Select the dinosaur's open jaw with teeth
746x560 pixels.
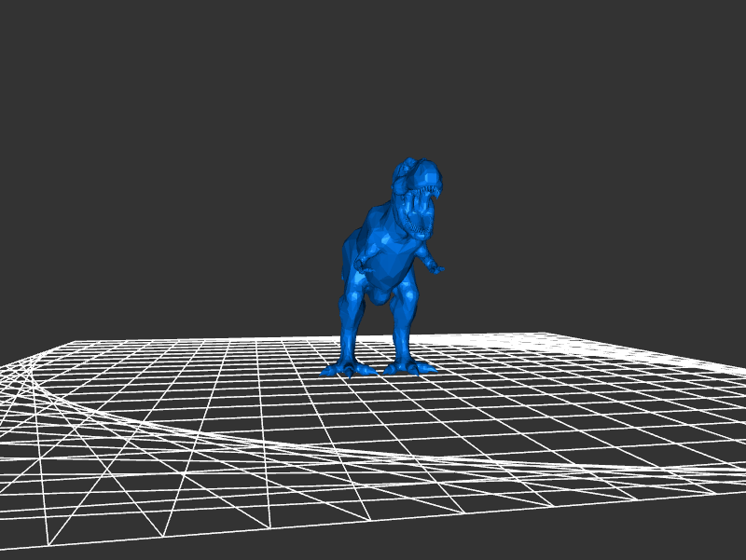tap(416, 207)
